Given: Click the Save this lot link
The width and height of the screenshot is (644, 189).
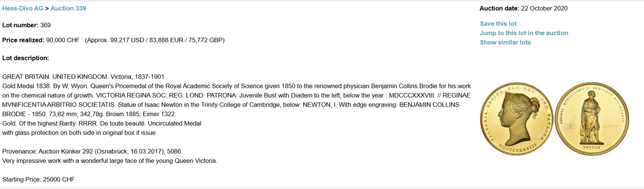Looking at the screenshot, I should pyautogui.click(x=498, y=24).
